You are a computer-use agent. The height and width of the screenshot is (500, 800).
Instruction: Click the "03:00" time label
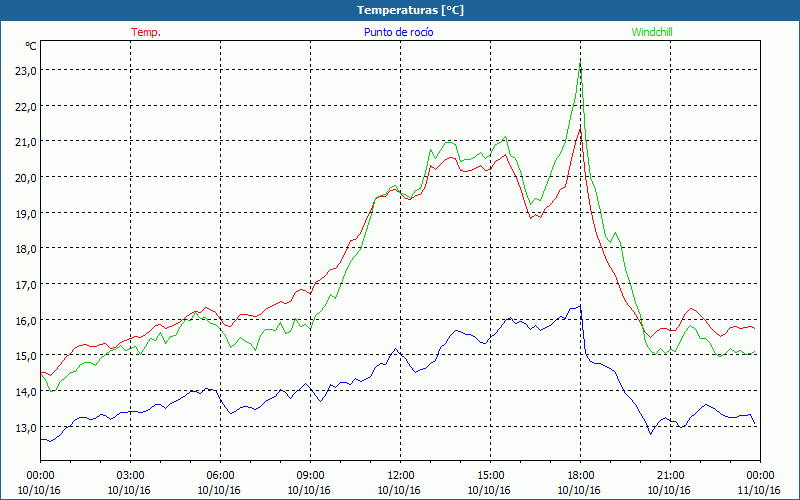click(x=130, y=475)
